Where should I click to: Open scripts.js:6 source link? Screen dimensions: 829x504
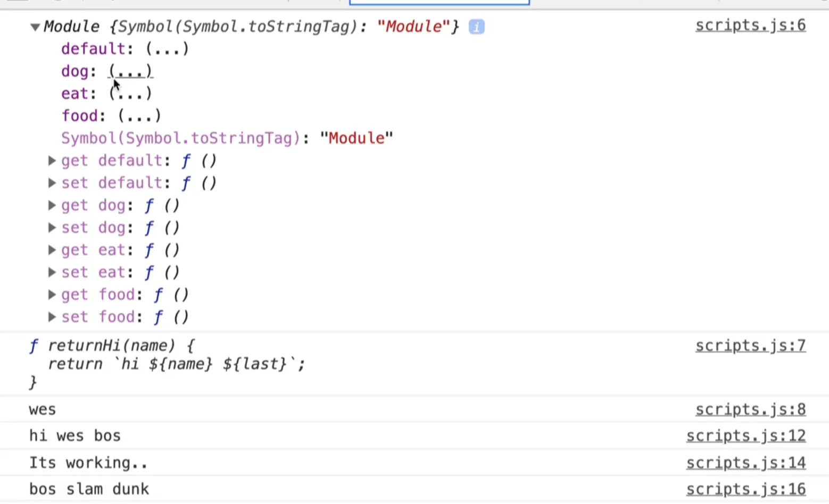coord(750,25)
